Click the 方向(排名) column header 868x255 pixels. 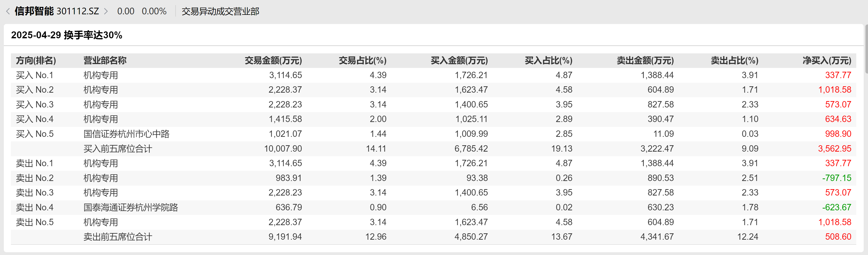(36, 61)
